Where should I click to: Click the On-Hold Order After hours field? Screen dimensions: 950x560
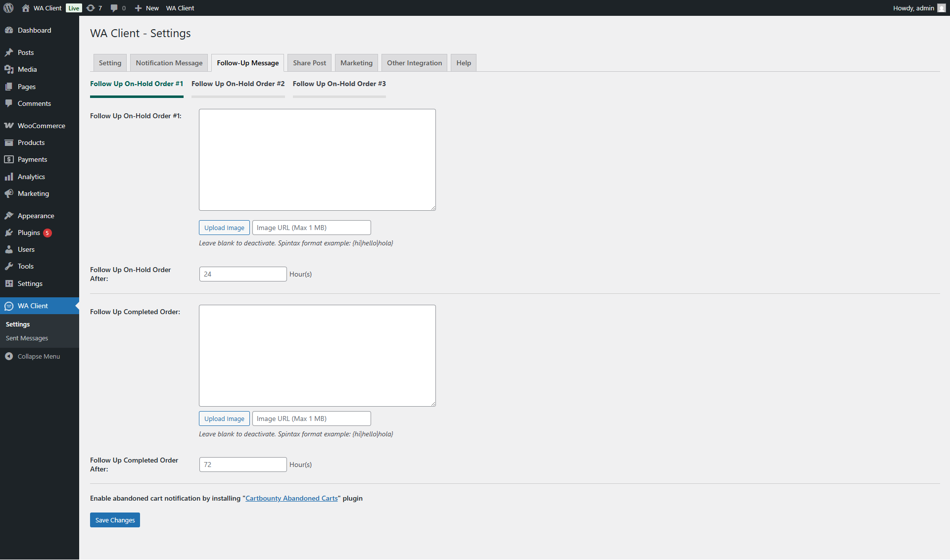[243, 274]
